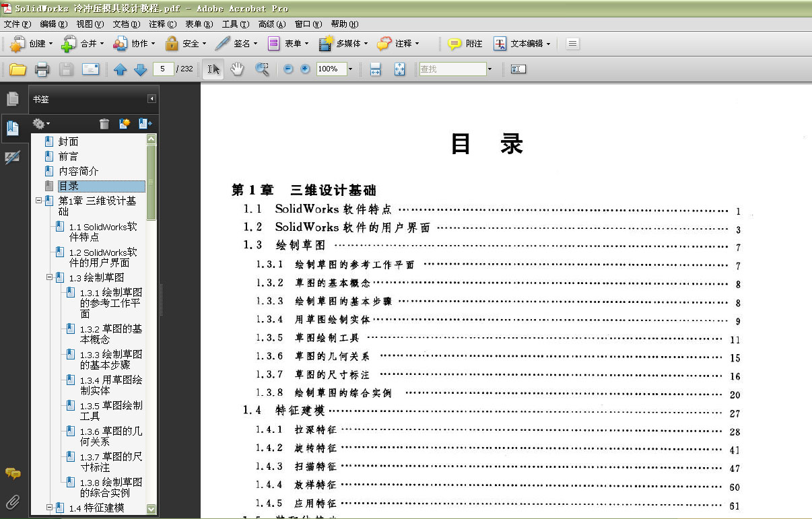Click the save floppy disk icon
The image size is (812, 519).
pos(66,69)
